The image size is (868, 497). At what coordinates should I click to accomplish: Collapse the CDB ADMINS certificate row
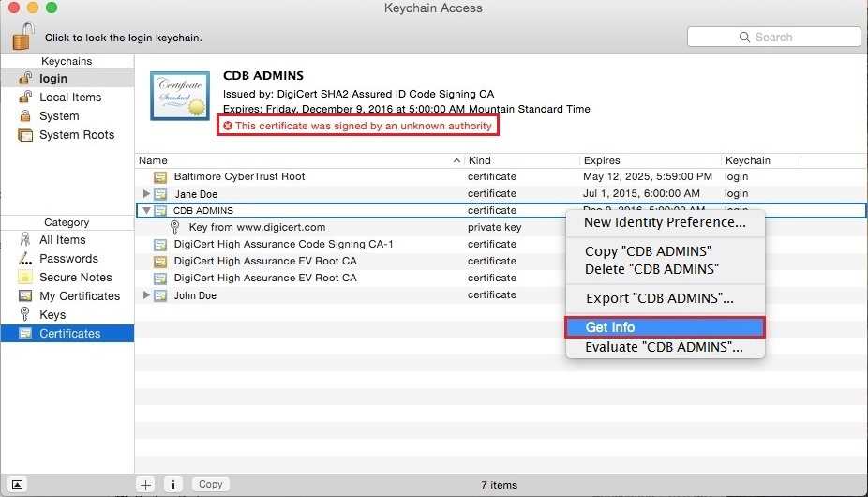146,211
